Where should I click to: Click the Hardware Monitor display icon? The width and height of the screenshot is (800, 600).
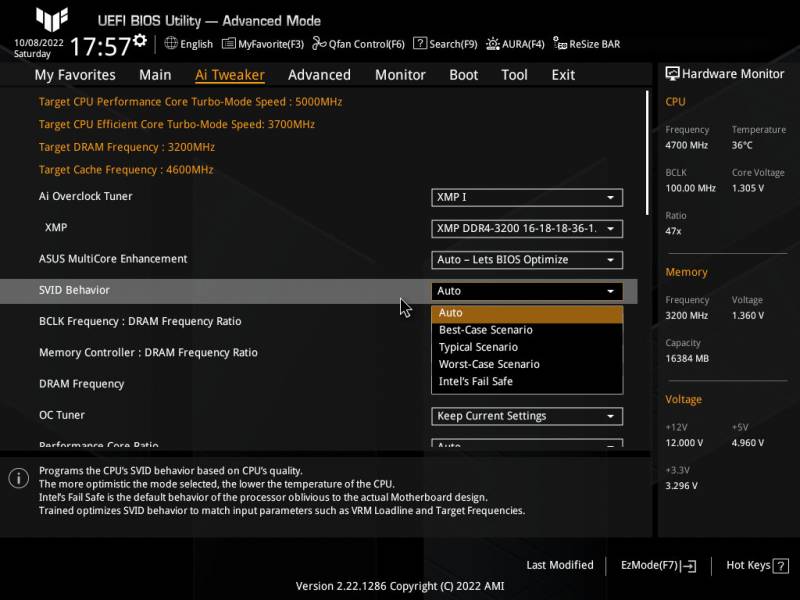point(672,74)
